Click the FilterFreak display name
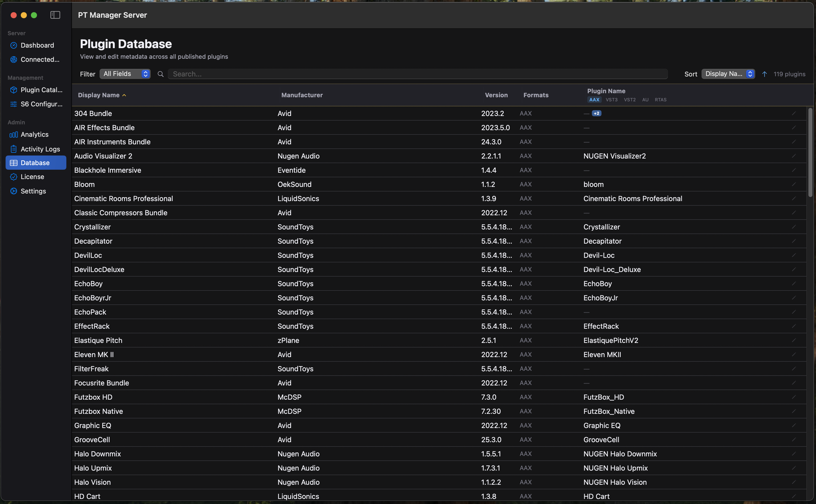The width and height of the screenshot is (816, 504). [91, 369]
